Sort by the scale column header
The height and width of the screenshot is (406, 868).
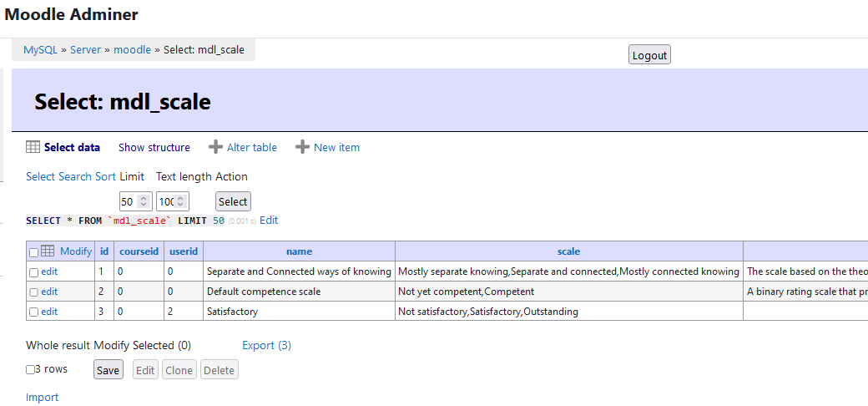[x=568, y=251]
